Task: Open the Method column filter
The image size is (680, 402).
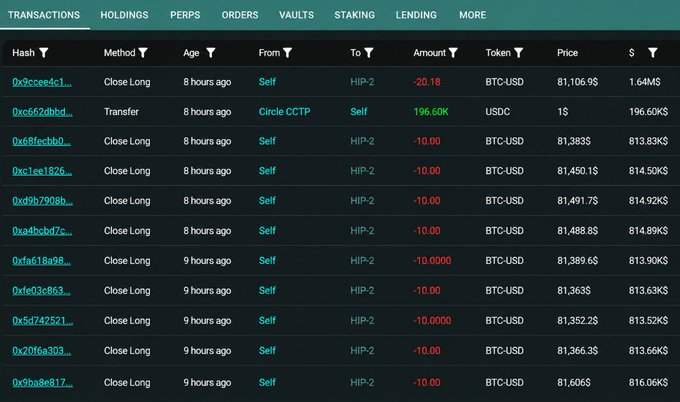Action: point(143,53)
